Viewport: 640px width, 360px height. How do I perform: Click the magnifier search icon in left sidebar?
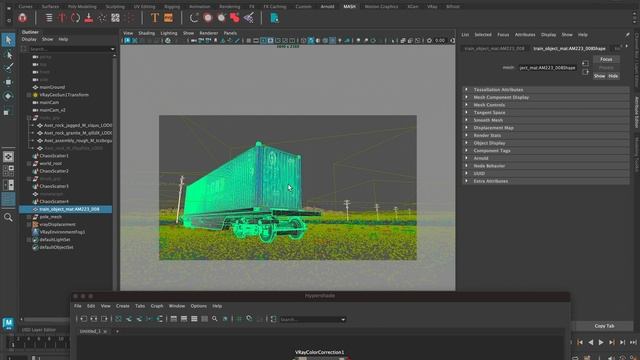coord(8,217)
